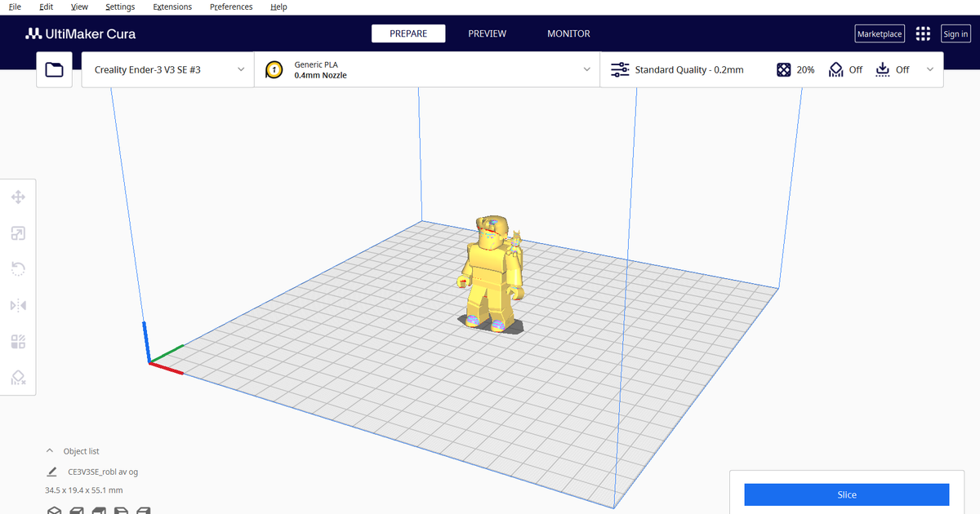Click the 20% infill icon
Screen dimensions: 980x514
(783, 70)
